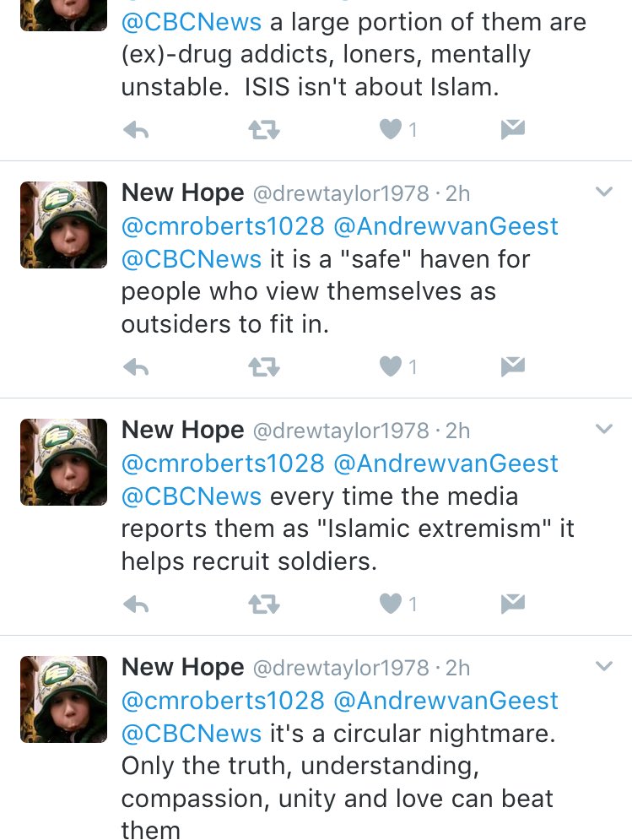Reply to the "Islamic extremism" media tweet
Screen dimensions: 632x840
136,604
